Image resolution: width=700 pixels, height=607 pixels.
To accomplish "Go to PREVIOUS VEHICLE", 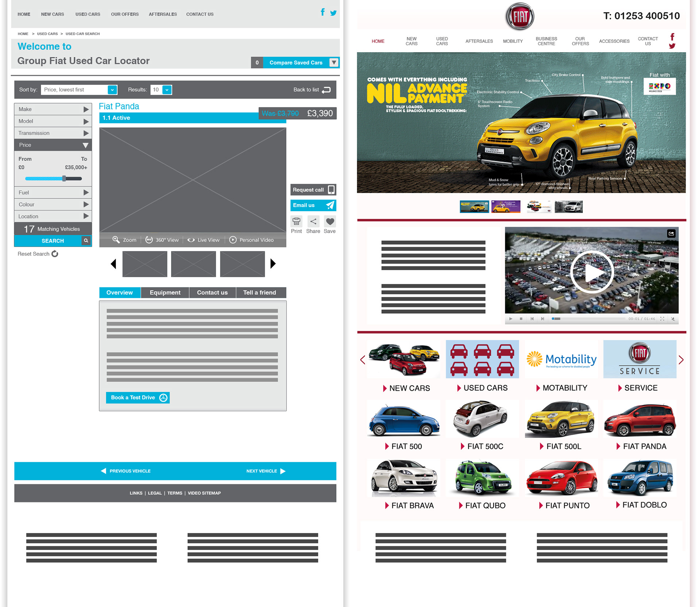I will 126,471.
